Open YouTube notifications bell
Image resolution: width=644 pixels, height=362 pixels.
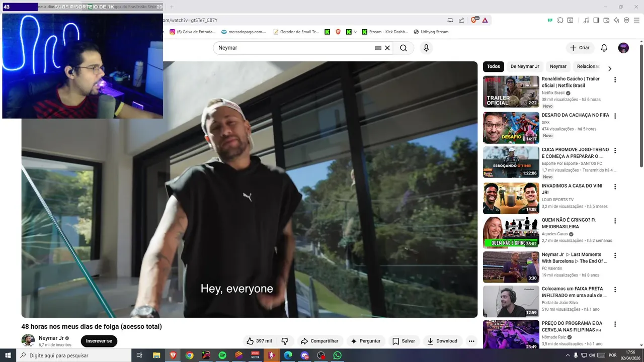tap(604, 48)
